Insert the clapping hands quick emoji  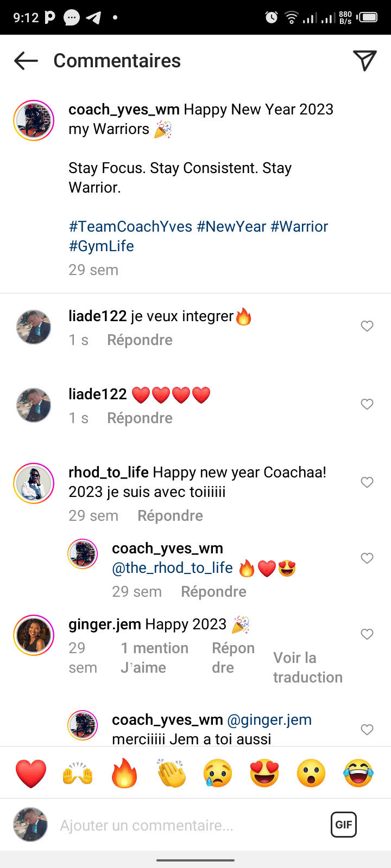tap(171, 773)
